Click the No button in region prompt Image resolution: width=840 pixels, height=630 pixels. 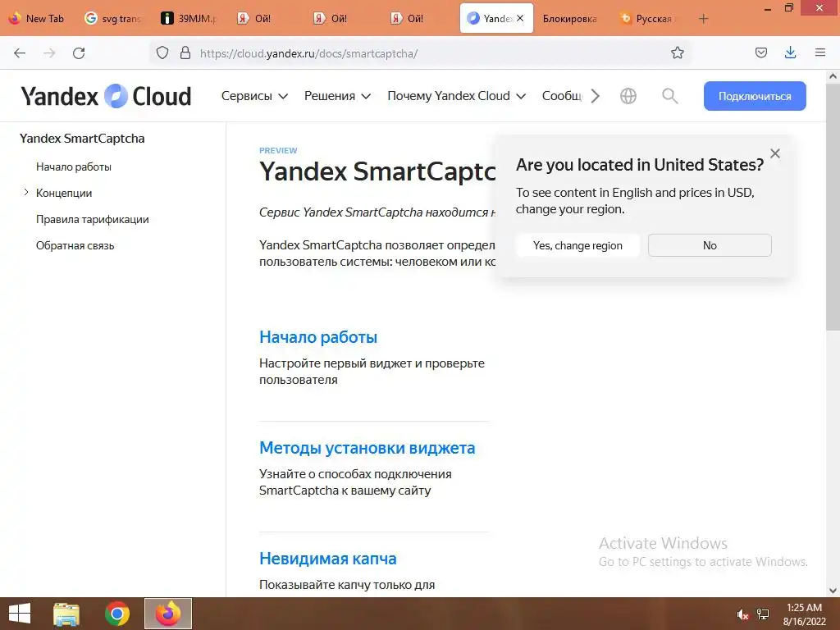coord(710,245)
